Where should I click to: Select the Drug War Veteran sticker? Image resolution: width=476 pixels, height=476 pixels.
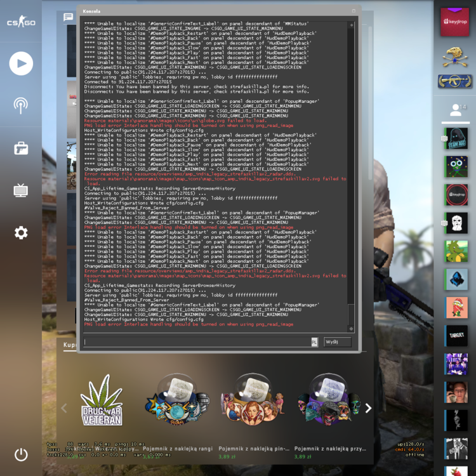pyautogui.click(x=102, y=400)
